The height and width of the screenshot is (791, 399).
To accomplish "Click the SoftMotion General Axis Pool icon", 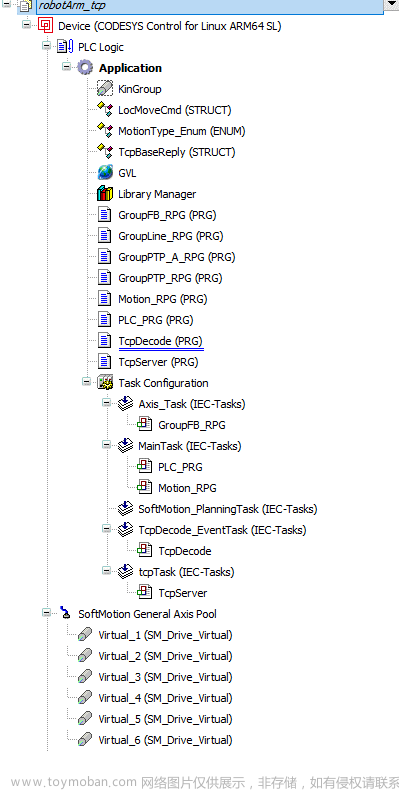I will (x=65, y=613).
